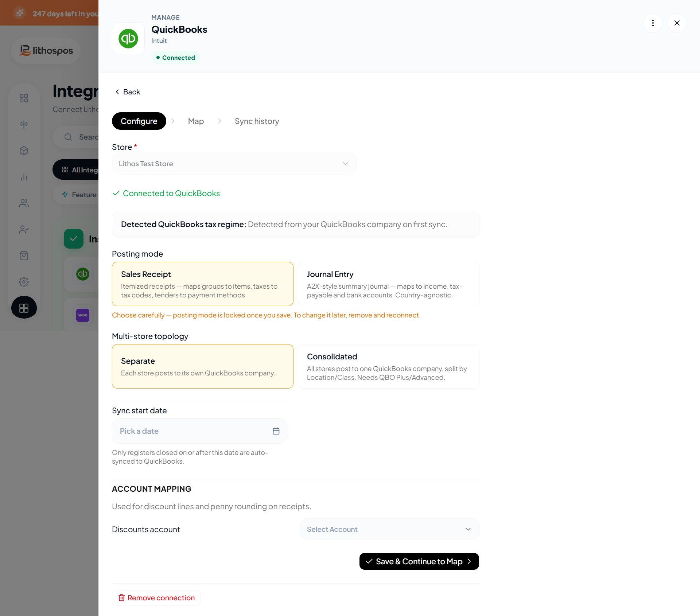Click the posting mode locked warning text
The image size is (700, 616).
click(x=266, y=315)
